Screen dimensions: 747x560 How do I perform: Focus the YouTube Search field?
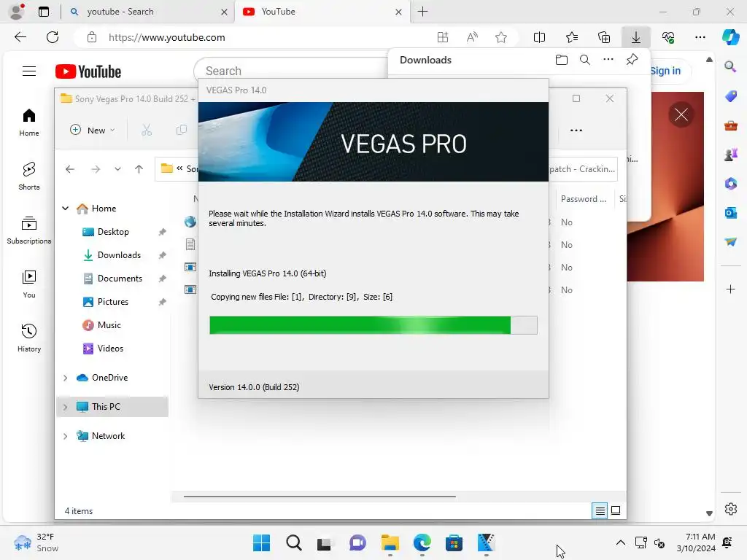(290, 71)
